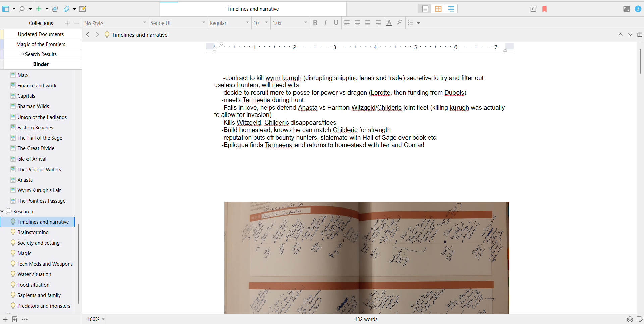Click the add collection plus button
Viewport: 644px width, 324px height.
(x=67, y=23)
